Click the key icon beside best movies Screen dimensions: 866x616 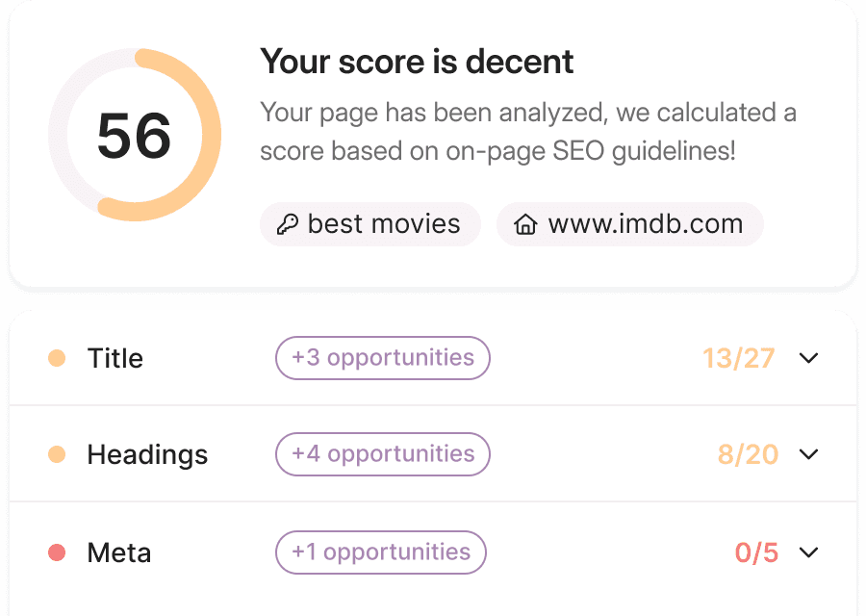(288, 224)
